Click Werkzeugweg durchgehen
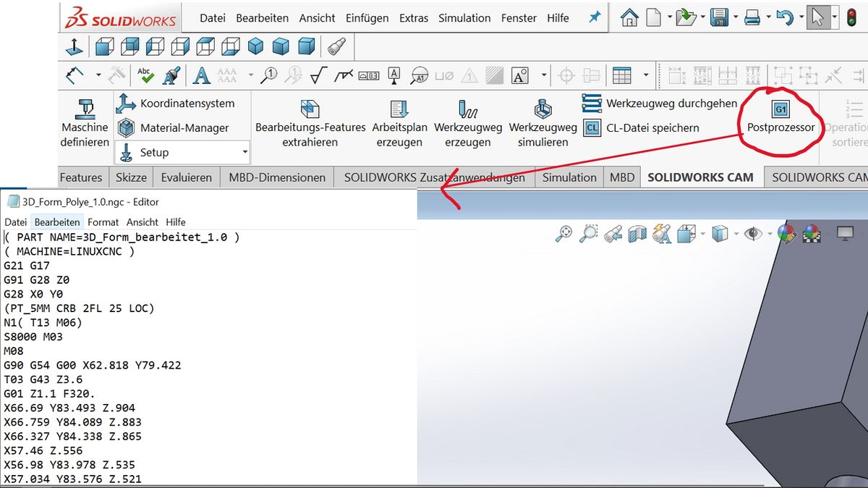Image resolution: width=868 pixels, height=488 pixels. click(x=660, y=104)
